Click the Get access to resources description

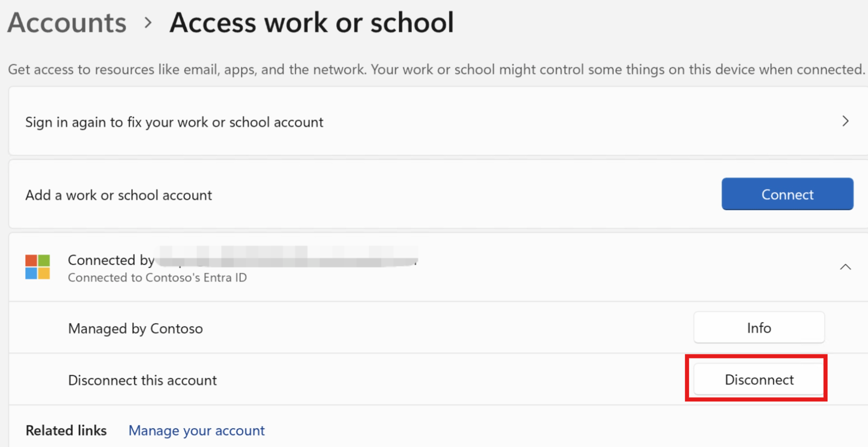click(x=437, y=69)
